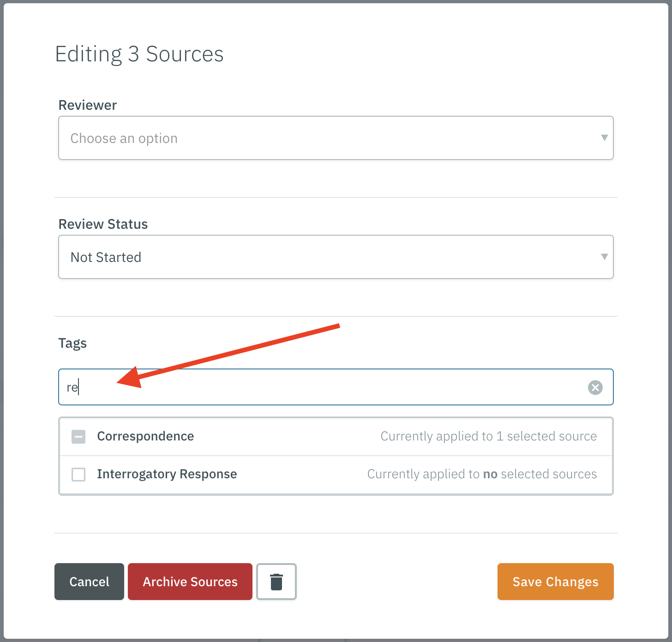Click the Reviewer field label
The width and height of the screenshot is (672, 642).
coord(88,105)
